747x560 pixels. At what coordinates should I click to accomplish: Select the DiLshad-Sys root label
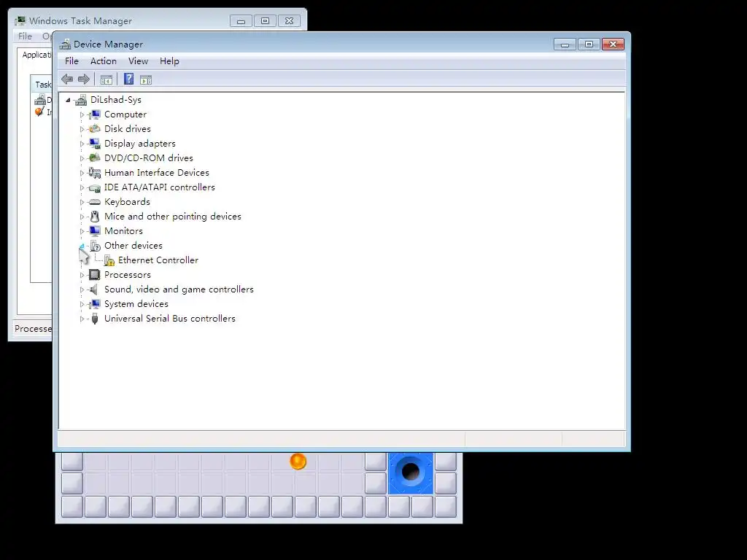coord(116,99)
